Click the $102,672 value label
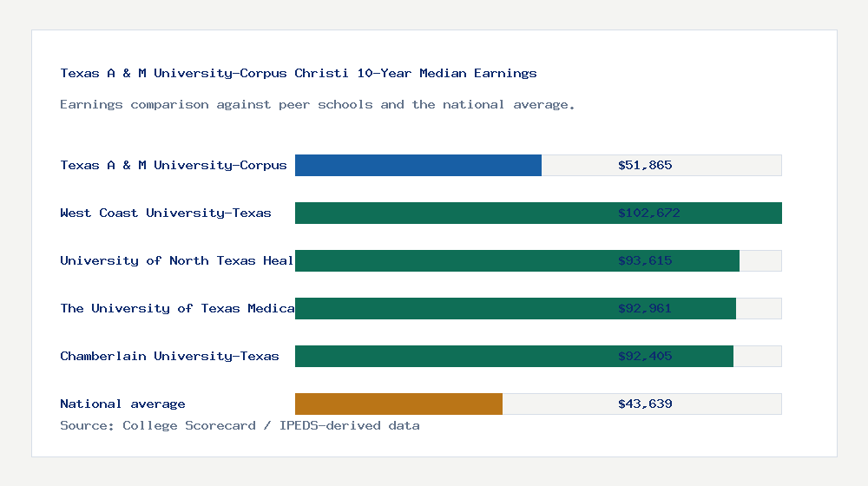Viewport: 868px width, 486px height. [648, 213]
